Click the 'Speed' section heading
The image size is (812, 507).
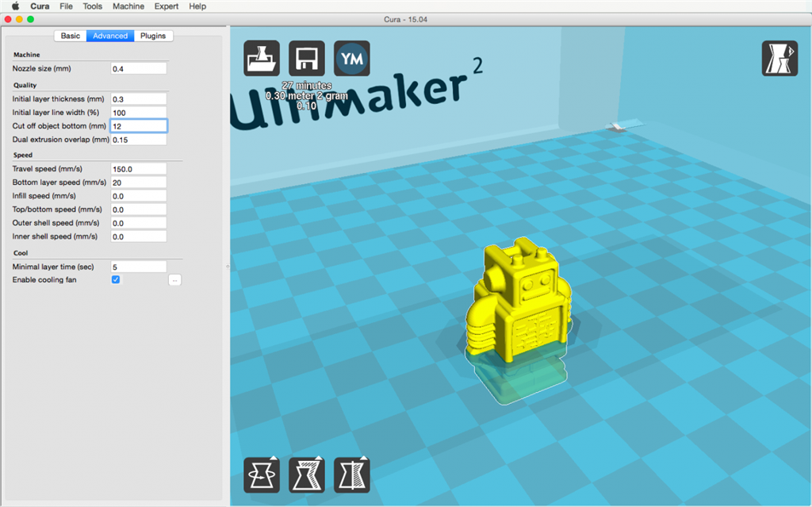tap(23, 155)
